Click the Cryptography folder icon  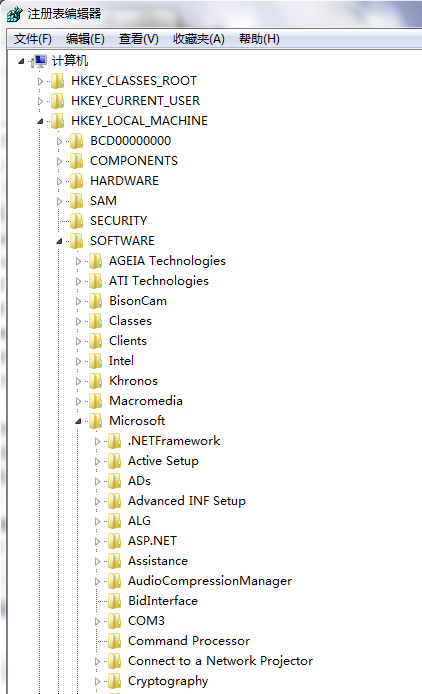(114, 681)
